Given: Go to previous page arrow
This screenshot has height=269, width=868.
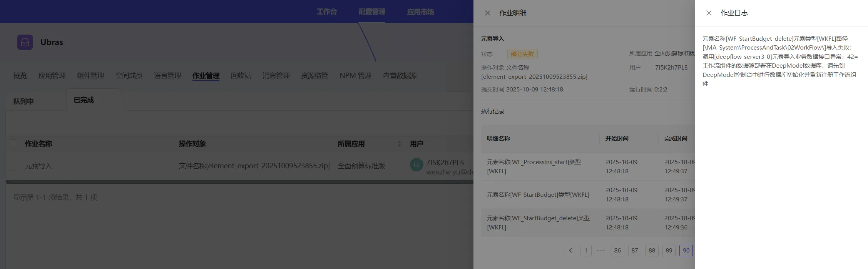Looking at the screenshot, I should coord(570,251).
